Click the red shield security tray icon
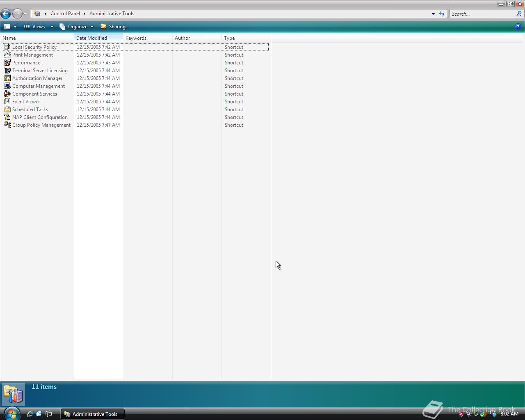Image resolution: width=525 pixels, height=420 pixels. point(461,414)
